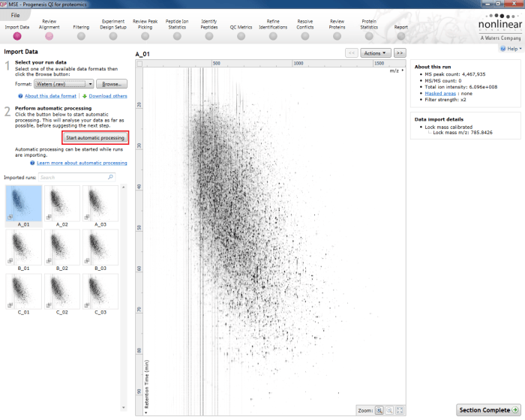Click the small overlay icon on A_02 thumbnail
This screenshot has height=420, width=525.
(49, 217)
